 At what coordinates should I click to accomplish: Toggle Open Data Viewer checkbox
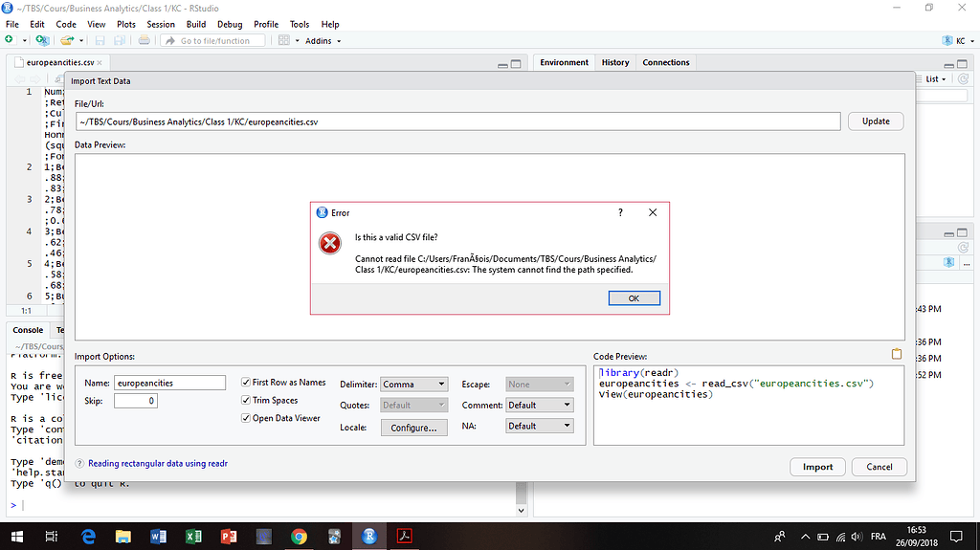pyautogui.click(x=246, y=418)
